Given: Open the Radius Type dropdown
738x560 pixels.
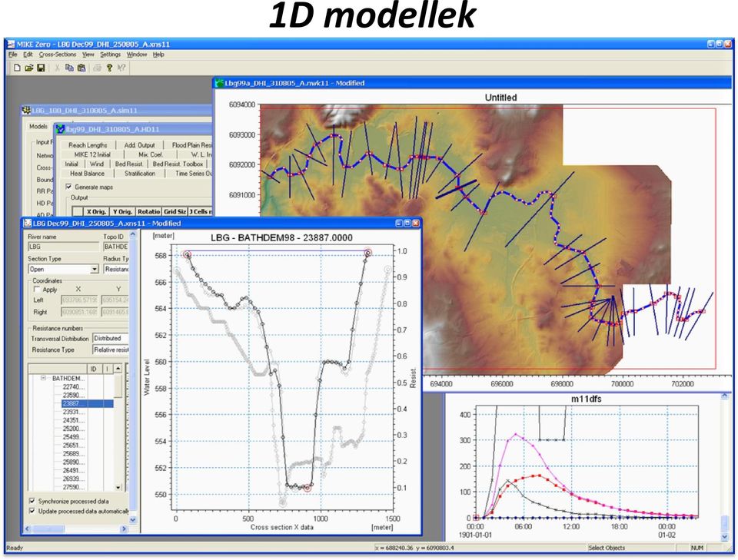Looking at the screenshot, I should (116, 270).
